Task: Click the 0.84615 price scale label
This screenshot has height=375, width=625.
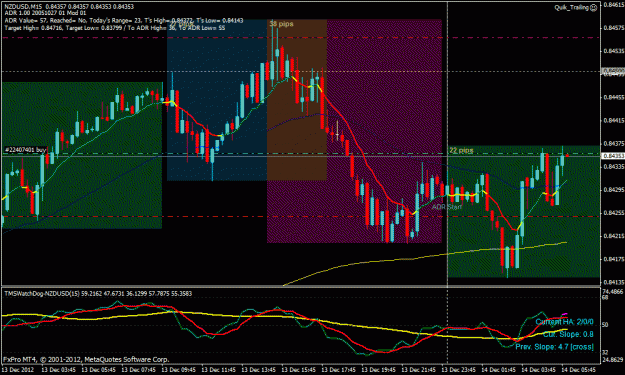Action: (614, 5)
